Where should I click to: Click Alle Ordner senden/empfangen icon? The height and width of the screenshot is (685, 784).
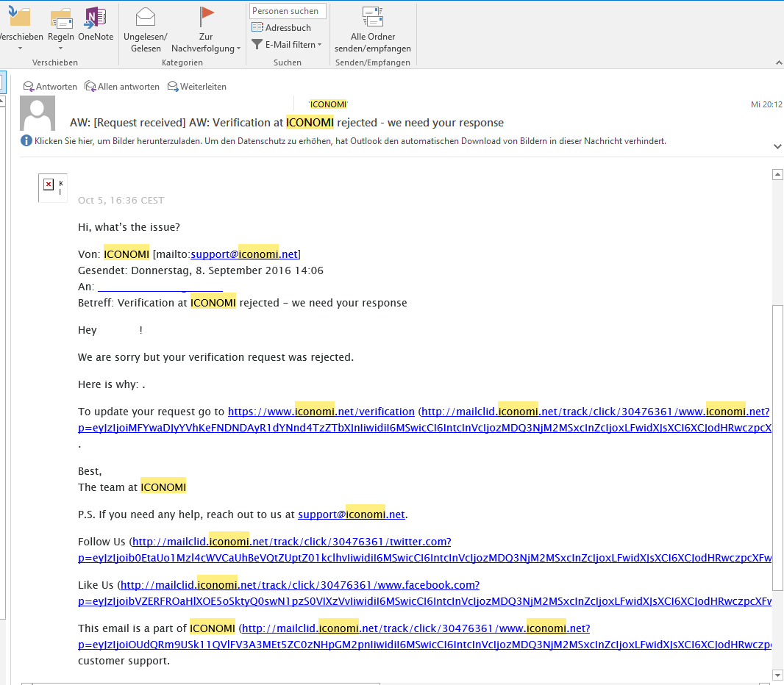click(x=372, y=16)
